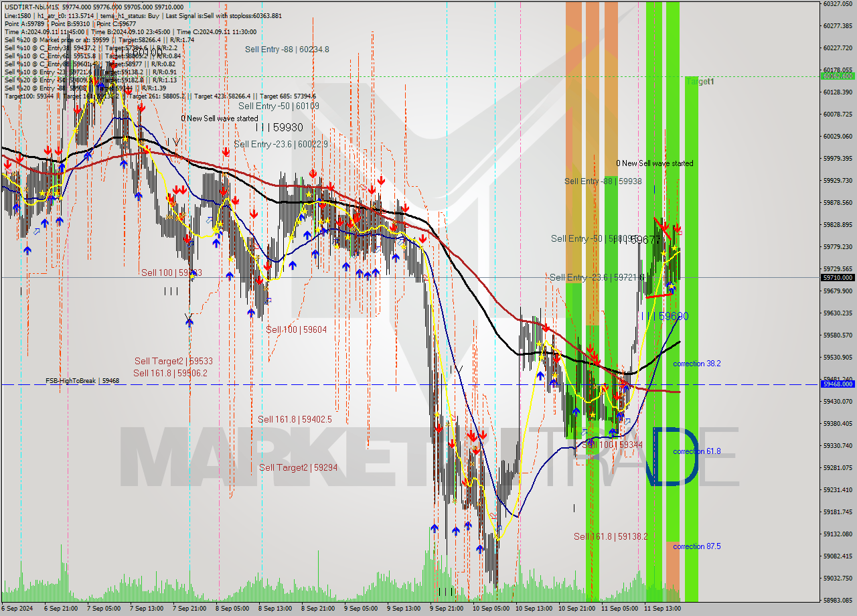Viewport: 857px width, 616px height.
Task: Click the '11 Sep 13:00' time label
Action: pyautogui.click(x=662, y=608)
